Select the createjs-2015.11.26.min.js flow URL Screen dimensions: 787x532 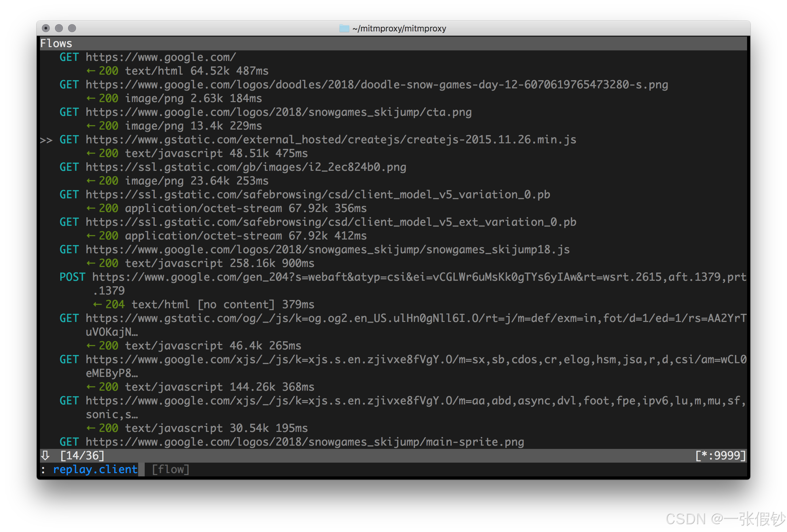(331, 140)
